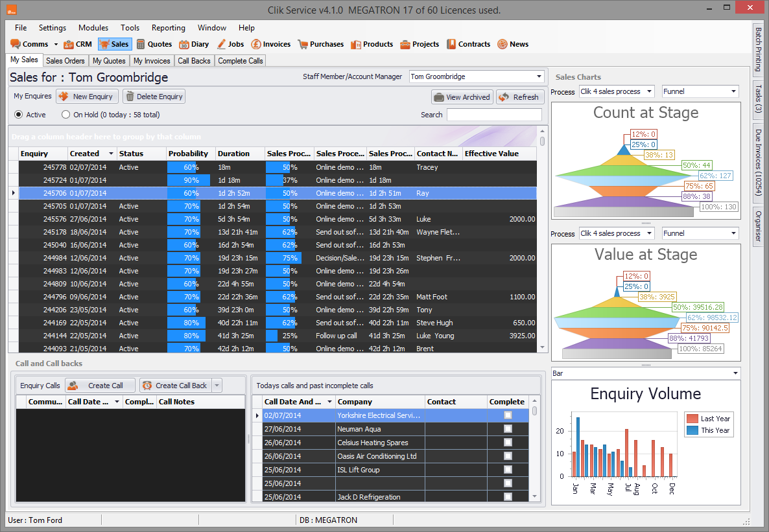The height and width of the screenshot is (532, 769).
Task: Switch to Complete Calls tab
Action: coord(241,61)
